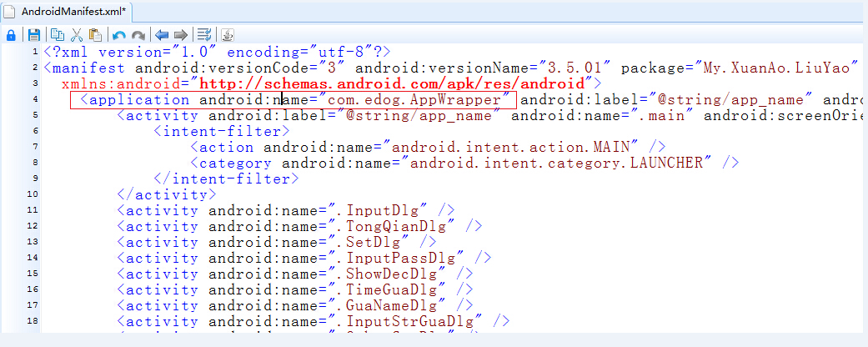Click the </intent-filter> closing tag
868x347 pixels.
(226, 179)
